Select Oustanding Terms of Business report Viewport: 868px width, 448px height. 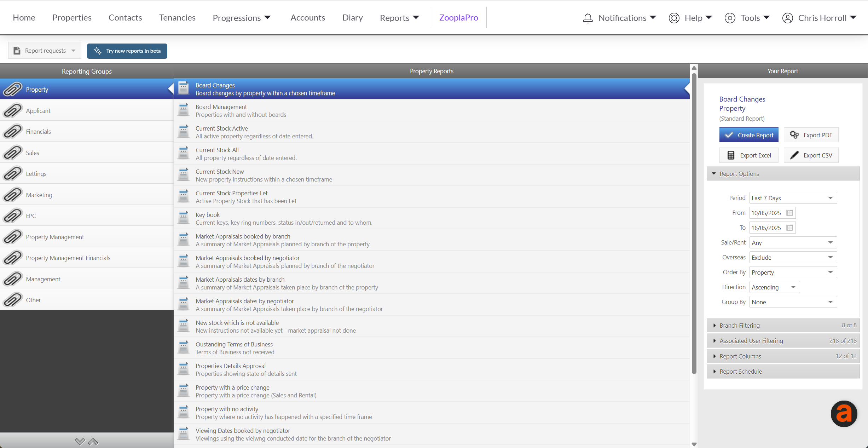coord(432,348)
